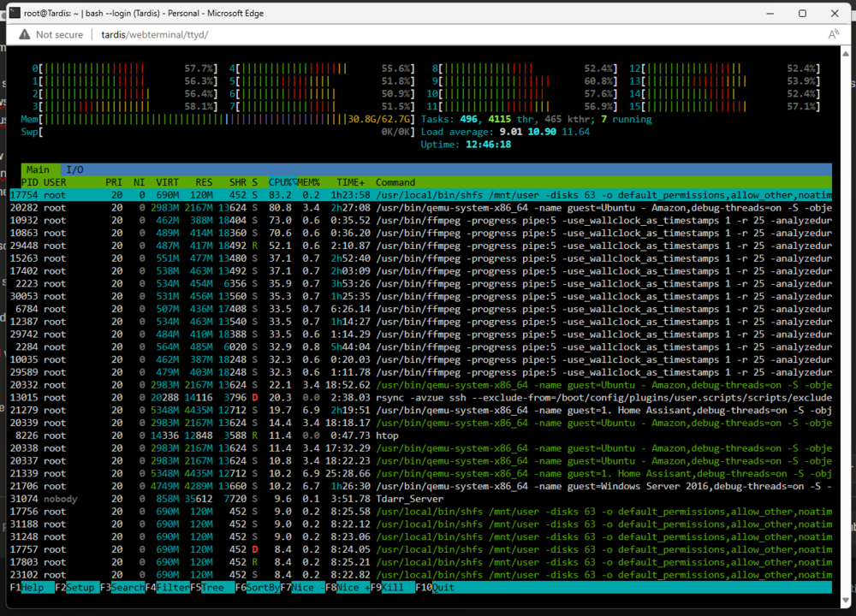856x616 pixels.
Task: Select the htop process row PID 8226
Action: (x=421, y=436)
